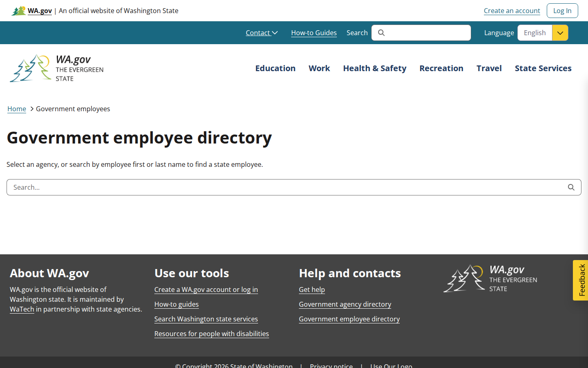Click the magnifier icon in header search box
588x368 pixels.
(x=381, y=33)
